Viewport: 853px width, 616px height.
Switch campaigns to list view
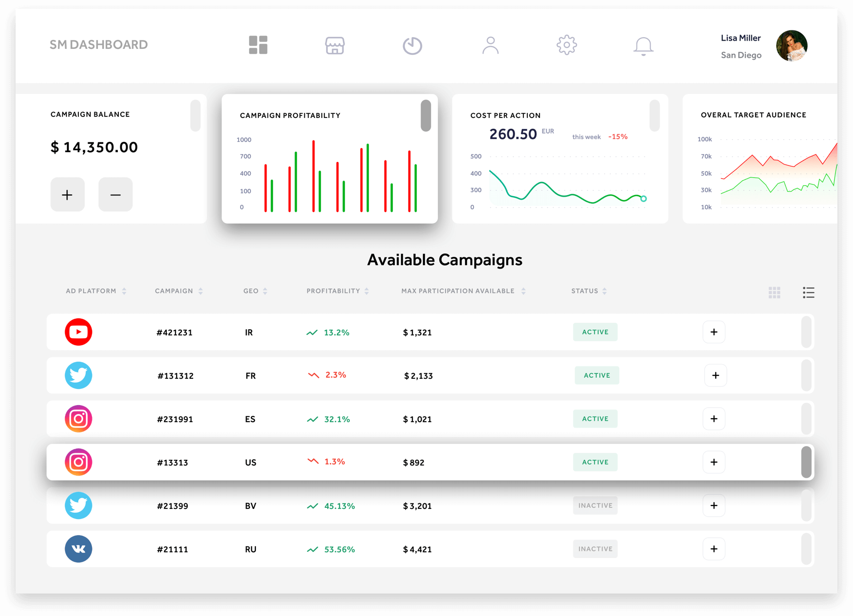[x=808, y=293]
